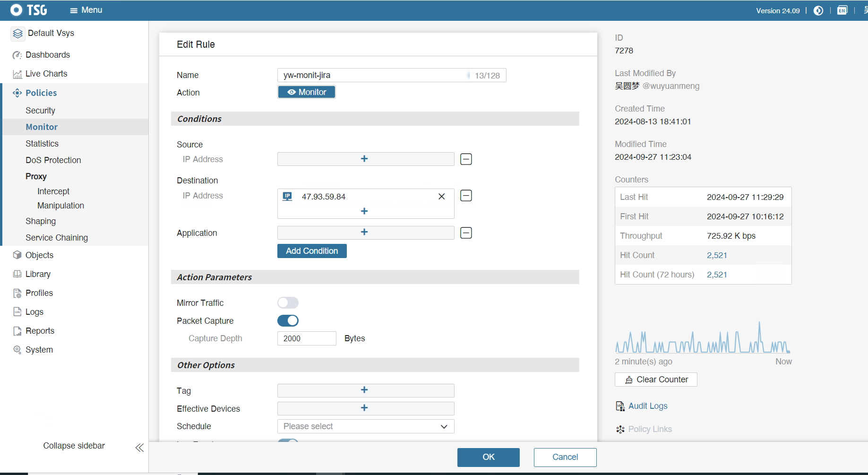
Task: Enable the Mirror Traffic switch
Action: pos(288,303)
